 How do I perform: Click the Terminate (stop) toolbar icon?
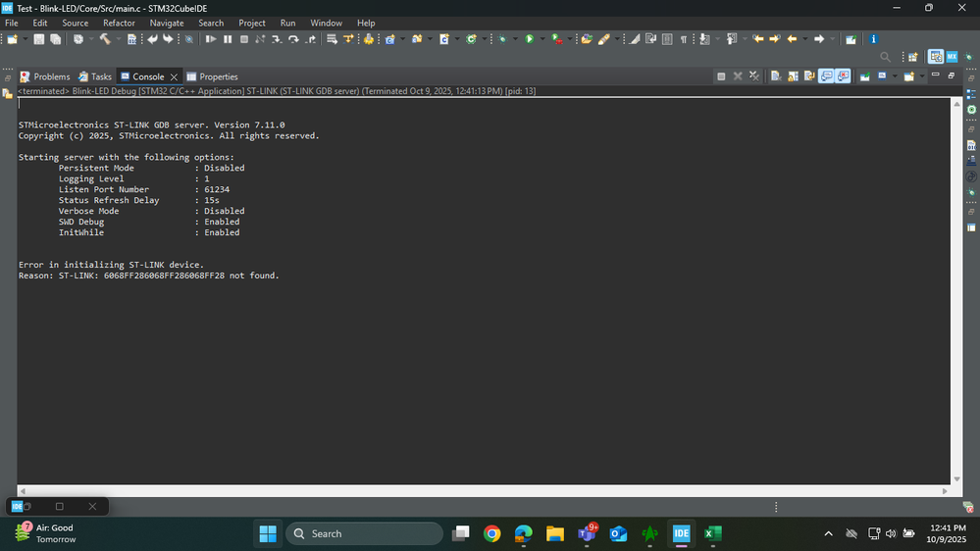(243, 39)
